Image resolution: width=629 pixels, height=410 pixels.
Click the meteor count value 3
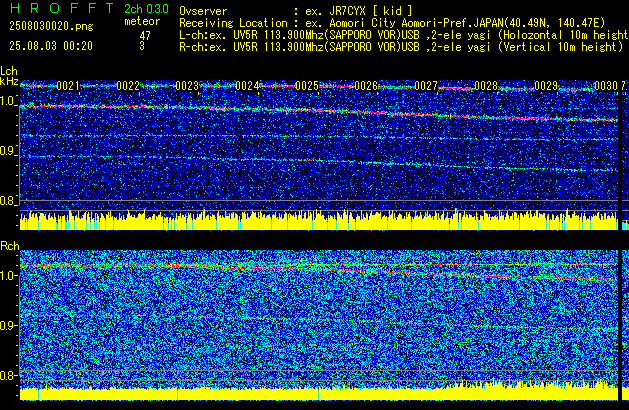pyautogui.click(x=142, y=46)
